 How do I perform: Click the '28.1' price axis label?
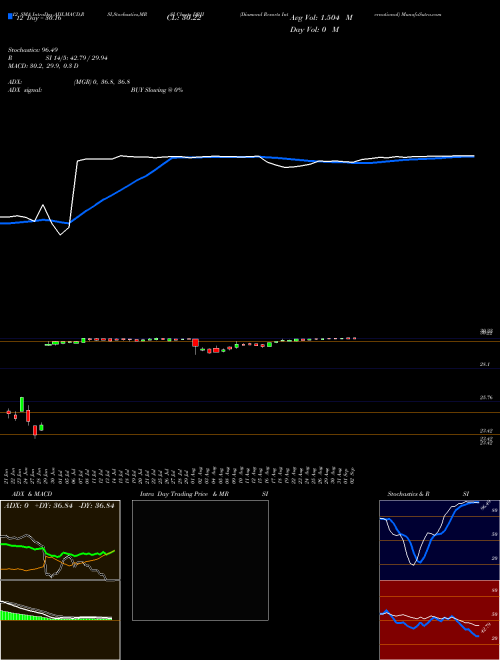tap(484, 365)
